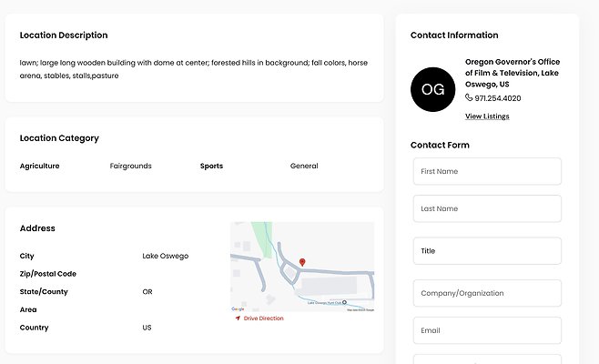The height and width of the screenshot is (364, 599).
Task: Click the OG avatar circle
Action: point(432,88)
